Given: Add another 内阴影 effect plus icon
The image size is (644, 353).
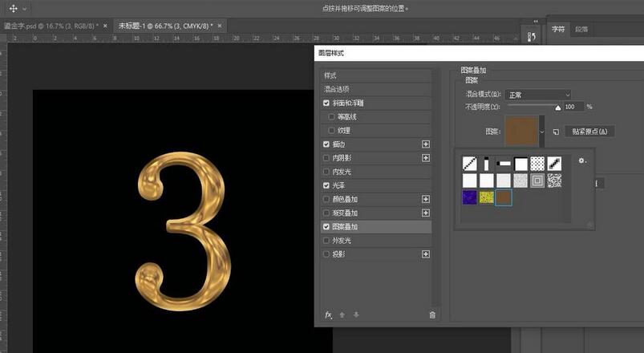Looking at the screenshot, I should (x=426, y=158).
